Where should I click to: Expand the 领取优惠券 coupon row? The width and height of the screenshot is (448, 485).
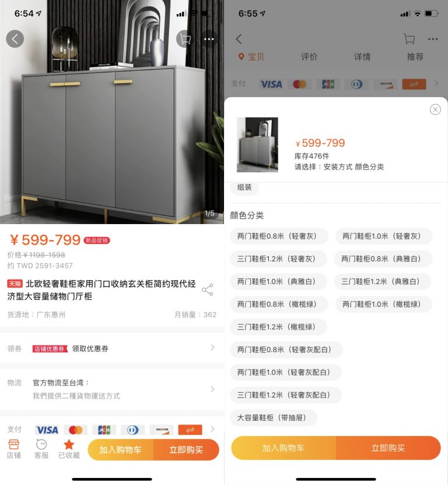coord(112,348)
